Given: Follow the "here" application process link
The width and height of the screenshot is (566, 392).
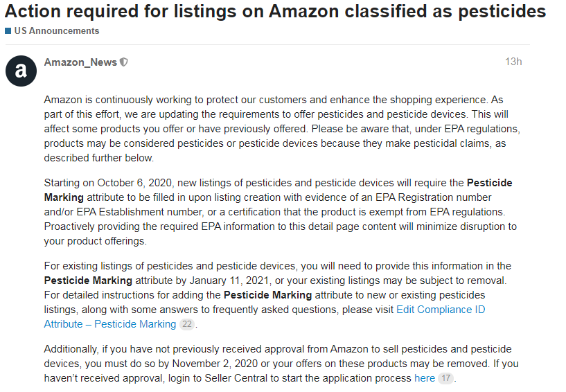Looking at the screenshot, I should coord(424,378).
